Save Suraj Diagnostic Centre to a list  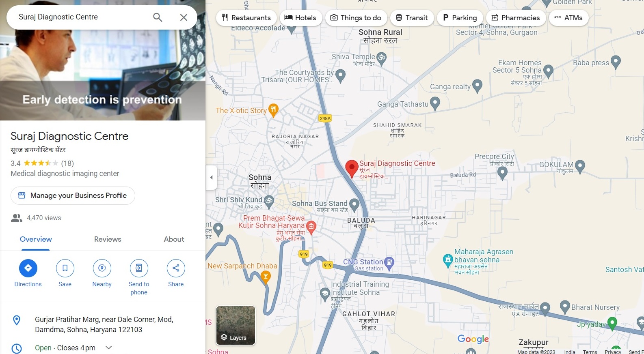65,268
